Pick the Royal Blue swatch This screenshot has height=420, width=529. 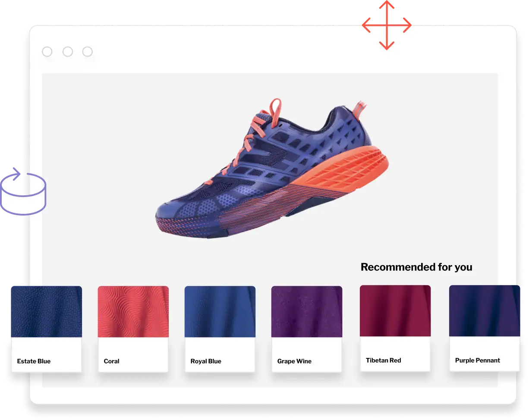[x=220, y=329]
